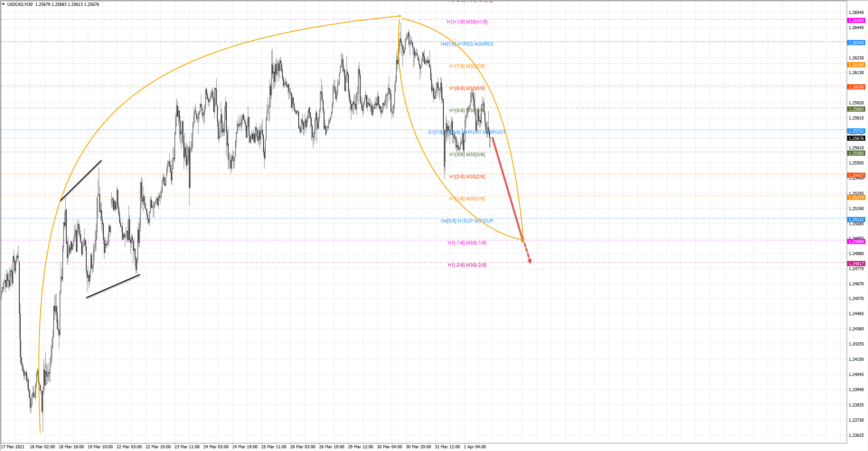Click the H1[6/8] M30[6/8] red label
Screen dimensions: 868x451
467,88
